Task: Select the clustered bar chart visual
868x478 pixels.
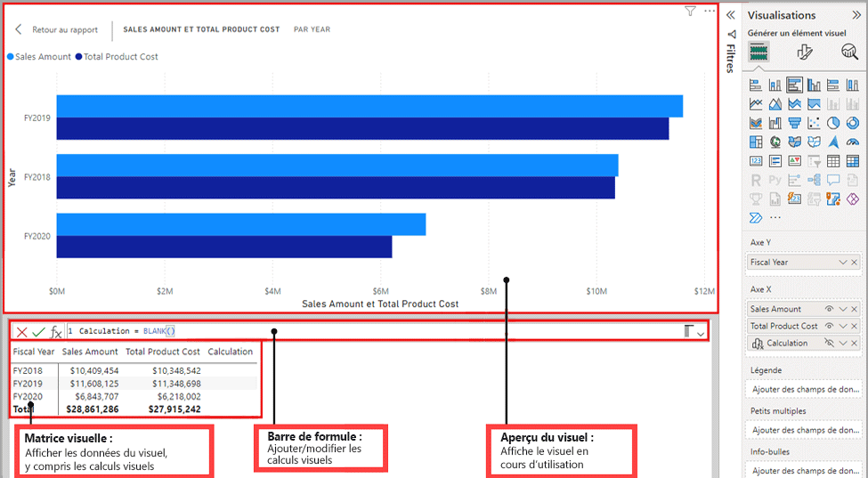Action: click(x=794, y=85)
